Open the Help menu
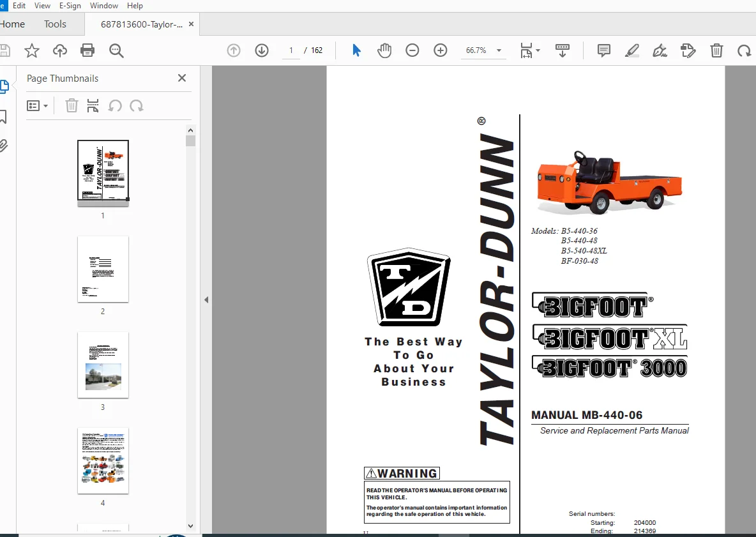 pyautogui.click(x=135, y=6)
